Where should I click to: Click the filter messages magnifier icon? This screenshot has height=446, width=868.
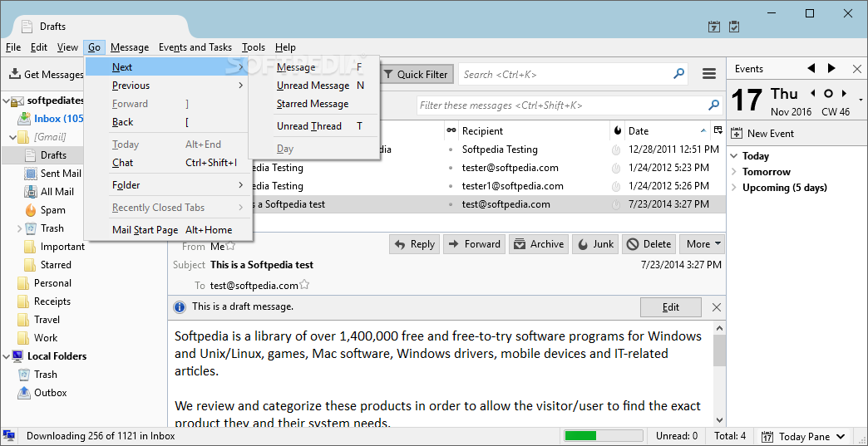pyautogui.click(x=714, y=105)
